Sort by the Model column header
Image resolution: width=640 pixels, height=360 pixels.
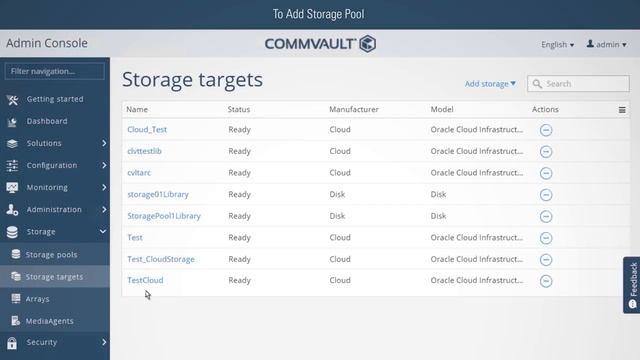click(442, 109)
